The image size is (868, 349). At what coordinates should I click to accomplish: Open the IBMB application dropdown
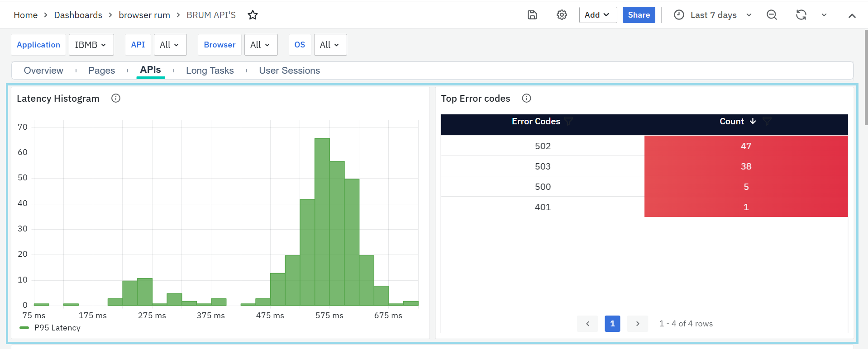91,45
